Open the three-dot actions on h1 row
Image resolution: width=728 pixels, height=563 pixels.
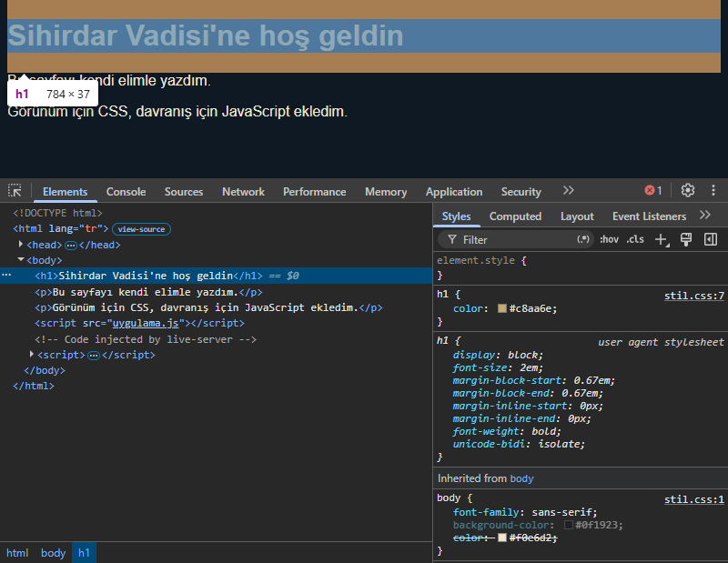(x=6, y=276)
